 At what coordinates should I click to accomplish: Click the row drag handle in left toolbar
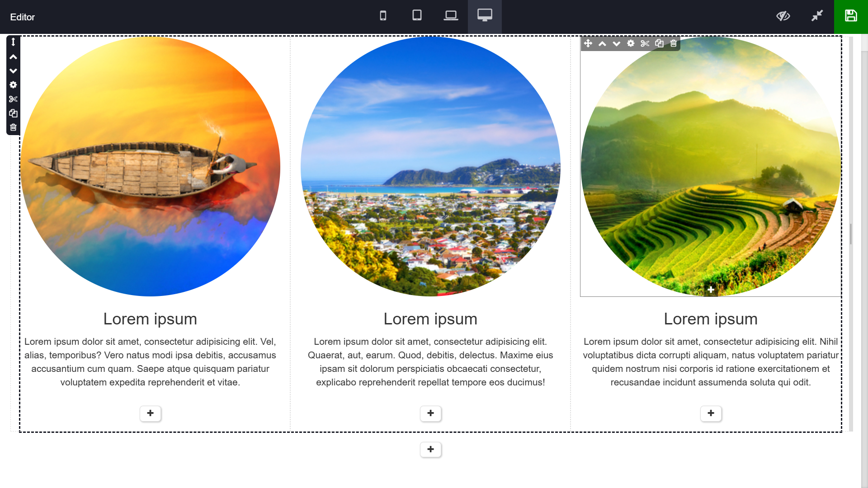pos(13,42)
